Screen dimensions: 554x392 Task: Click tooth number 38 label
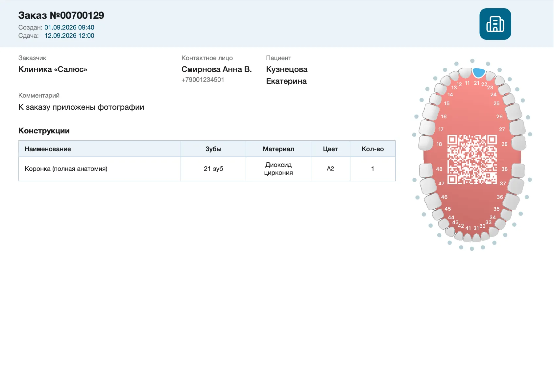504,169
